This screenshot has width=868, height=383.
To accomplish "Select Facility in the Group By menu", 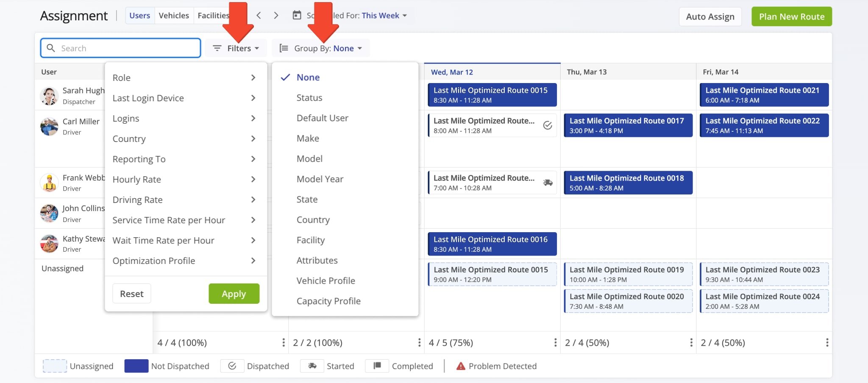I will tap(311, 240).
